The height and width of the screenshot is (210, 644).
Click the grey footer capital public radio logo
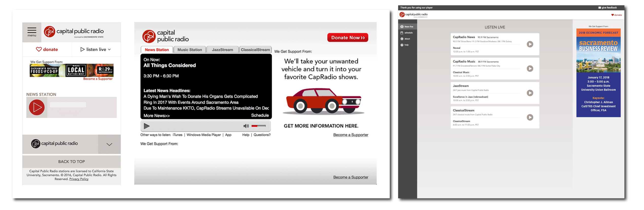click(x=54, y=144)
